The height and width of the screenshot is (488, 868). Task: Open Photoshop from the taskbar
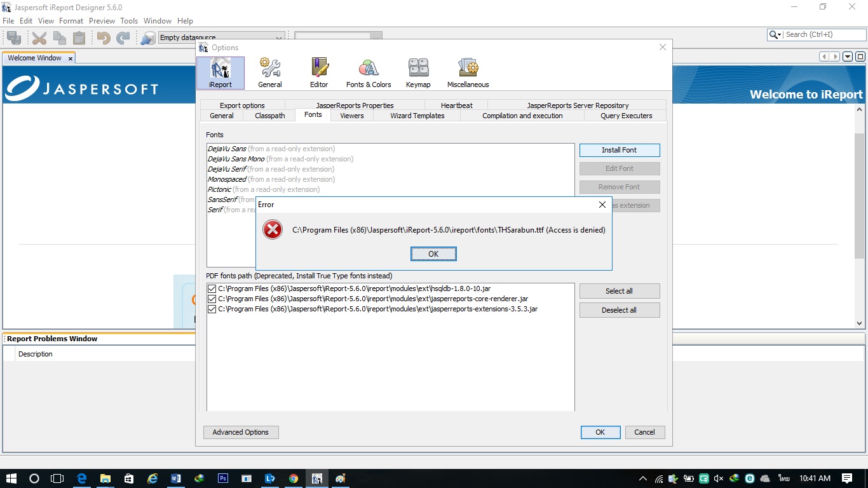coord(223,478)
